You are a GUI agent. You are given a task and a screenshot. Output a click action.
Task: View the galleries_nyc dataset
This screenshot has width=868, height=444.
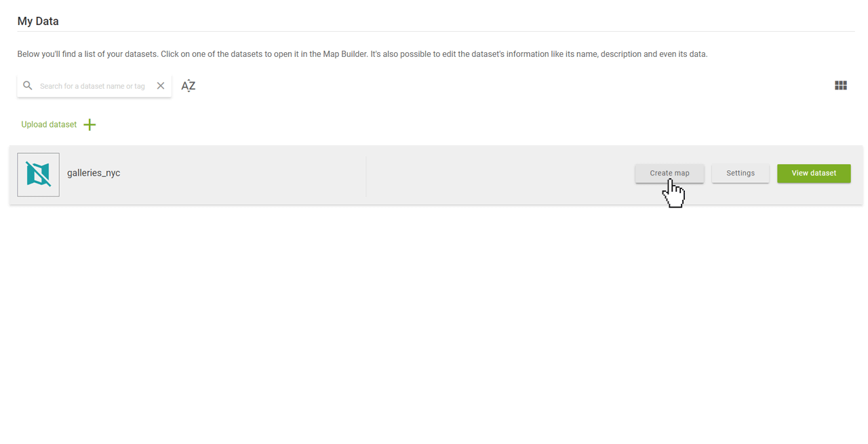coord(814,173)
